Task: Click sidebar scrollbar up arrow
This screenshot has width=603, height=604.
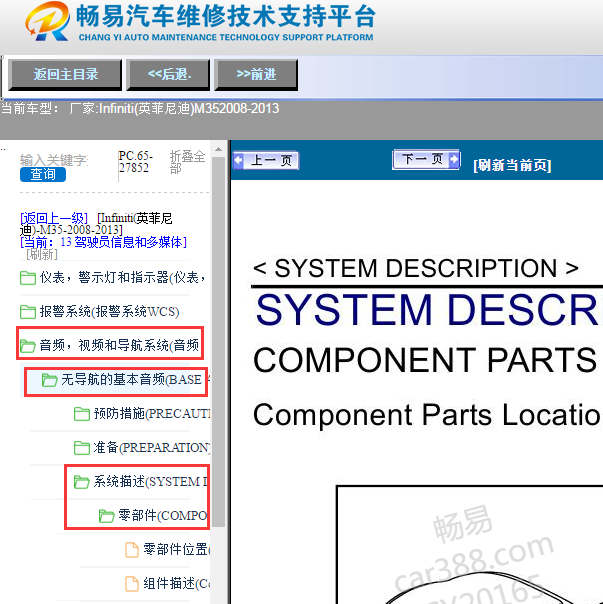Action: 218,149
